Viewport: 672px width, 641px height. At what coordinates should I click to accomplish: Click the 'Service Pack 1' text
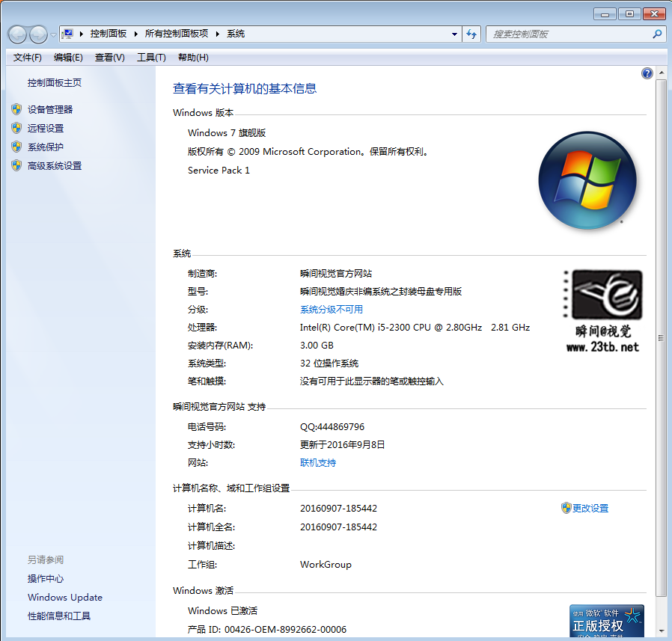click(219, 171)
